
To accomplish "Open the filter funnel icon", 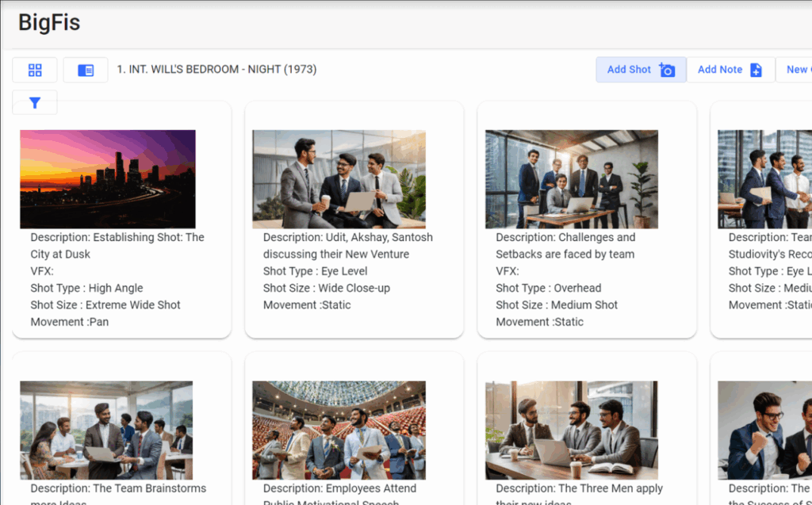I will pyautogui.click(x=35, y=102).
